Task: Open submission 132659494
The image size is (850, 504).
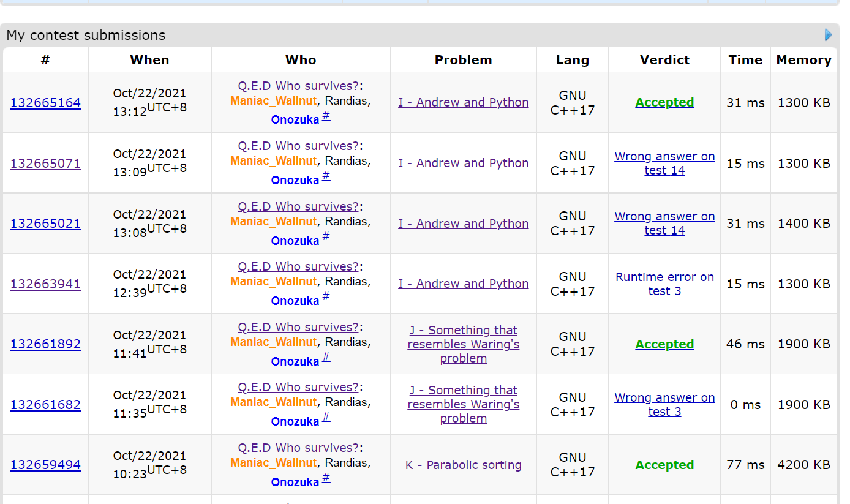Action: click(x=45, y=465)
